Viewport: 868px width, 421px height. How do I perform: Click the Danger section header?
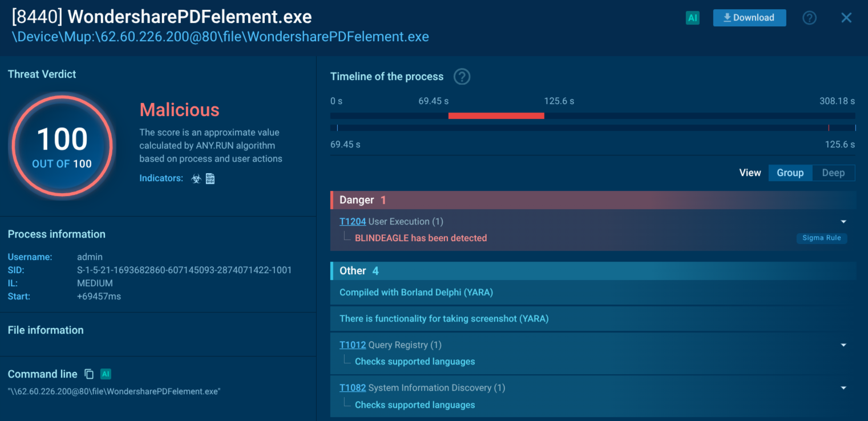coord(593,200)
